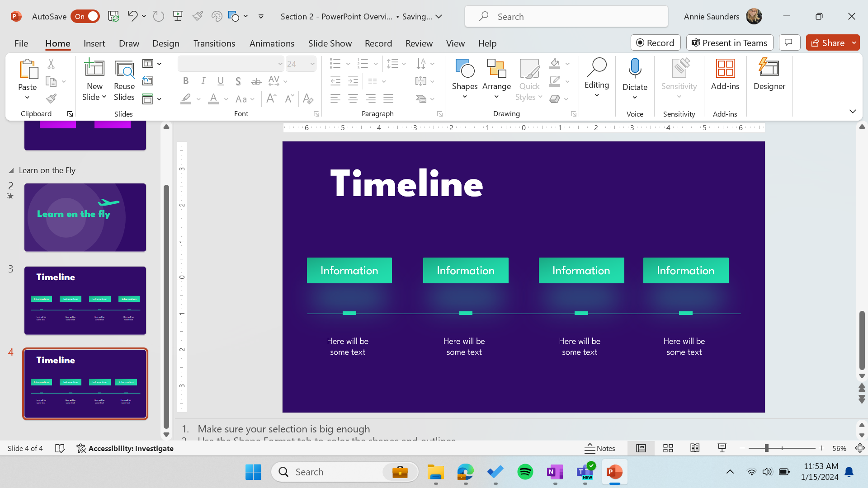
Task: Switch to Reading View
Action: click(x=695, y=448)
